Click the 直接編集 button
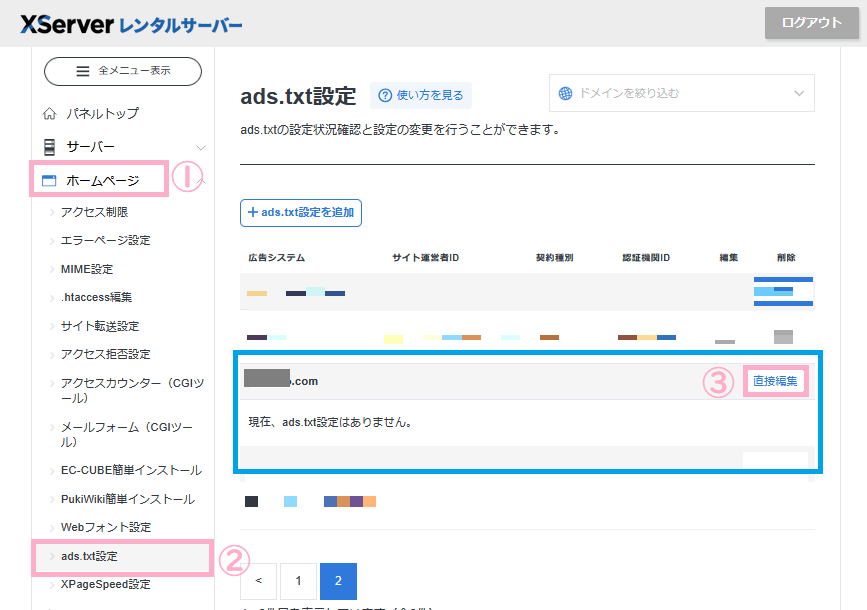The width and height of the screenshot is (867, 610). [775, 381]
